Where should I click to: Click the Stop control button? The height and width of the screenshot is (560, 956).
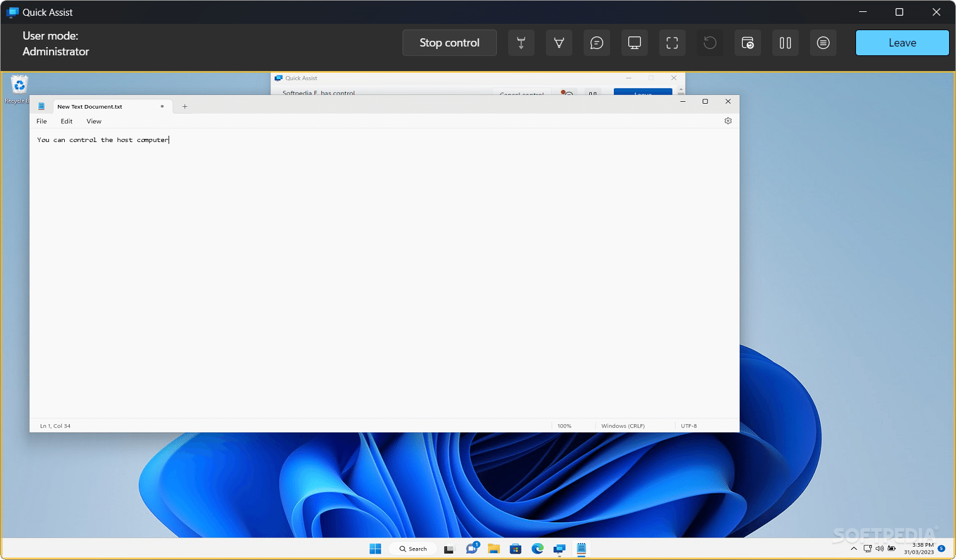click(x=449, y=43)
